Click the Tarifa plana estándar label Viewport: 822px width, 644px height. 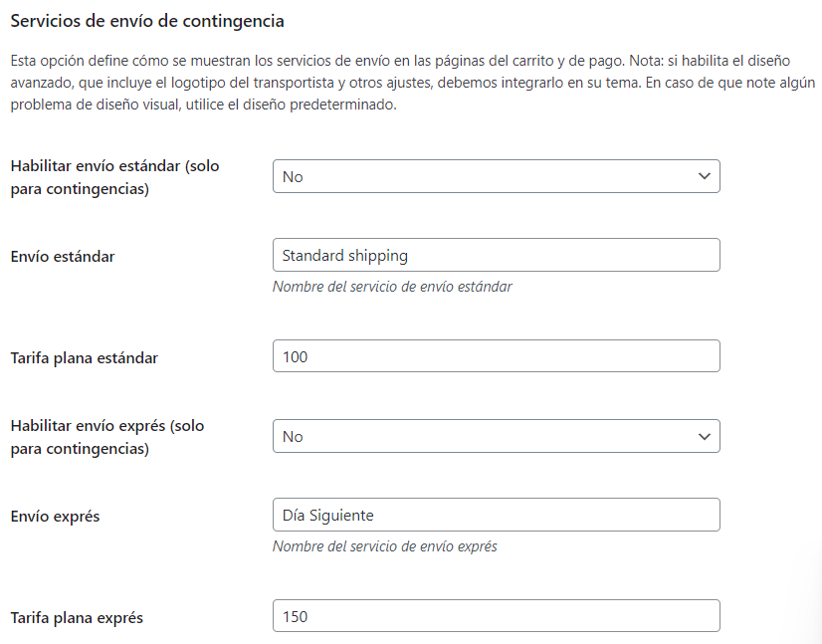coord(84,357)
